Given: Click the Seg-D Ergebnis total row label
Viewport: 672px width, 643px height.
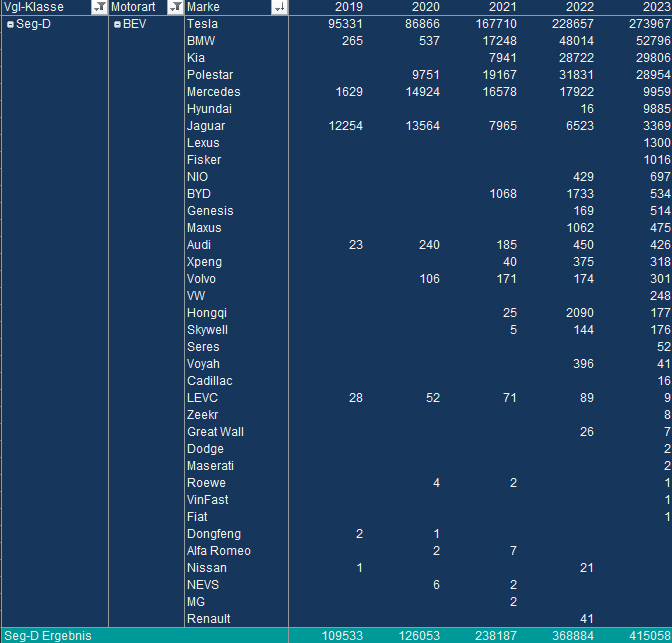Looking at the screenshot, I should coord(48,635).
